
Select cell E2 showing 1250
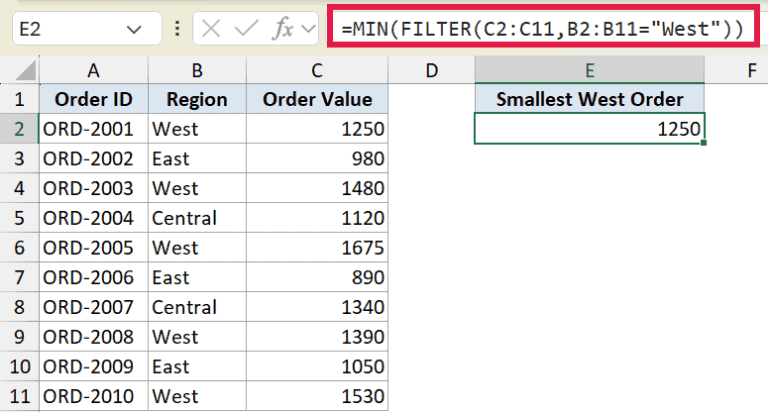click(590, 129)
